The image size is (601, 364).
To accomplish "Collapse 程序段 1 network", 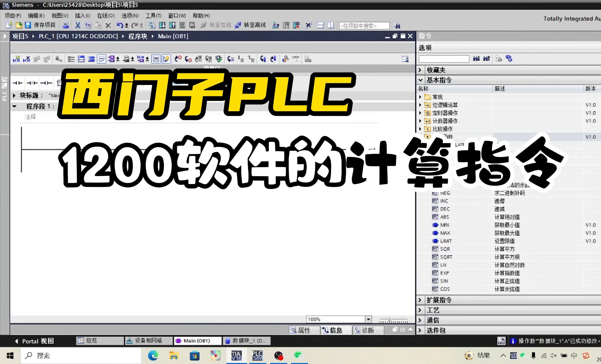I will (14, 106).
